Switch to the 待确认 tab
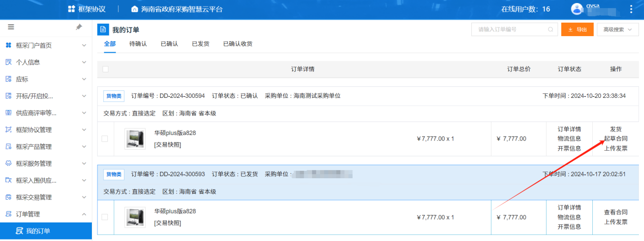This screenshot has height=241, width=644. tap(138, 44)
